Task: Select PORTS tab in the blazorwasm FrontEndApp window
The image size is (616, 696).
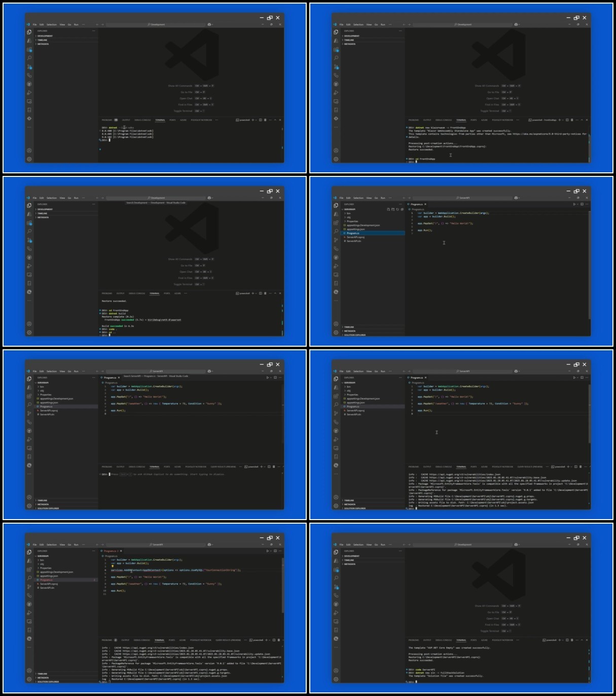Action: 474,120
